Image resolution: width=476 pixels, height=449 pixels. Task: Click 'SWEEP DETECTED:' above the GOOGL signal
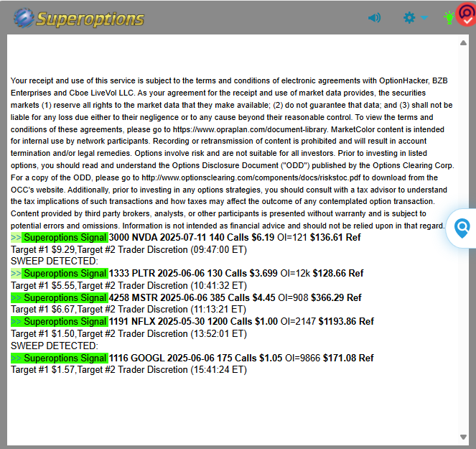click(55, 346)
